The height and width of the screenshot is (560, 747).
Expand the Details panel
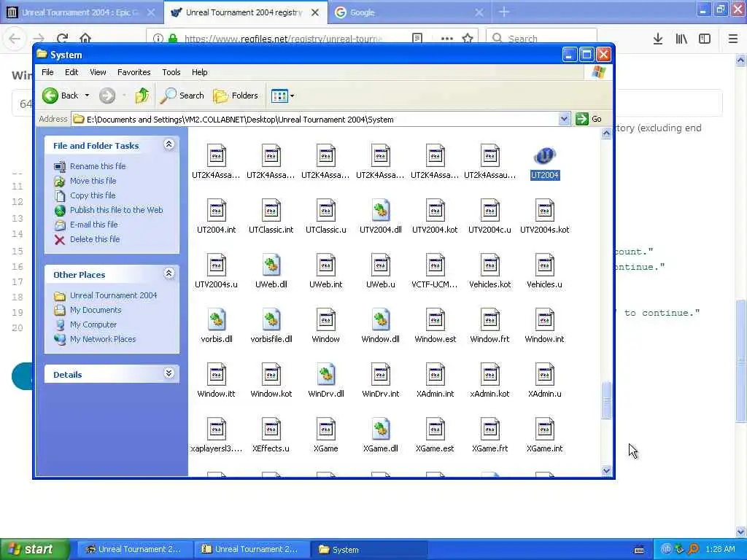169,373
